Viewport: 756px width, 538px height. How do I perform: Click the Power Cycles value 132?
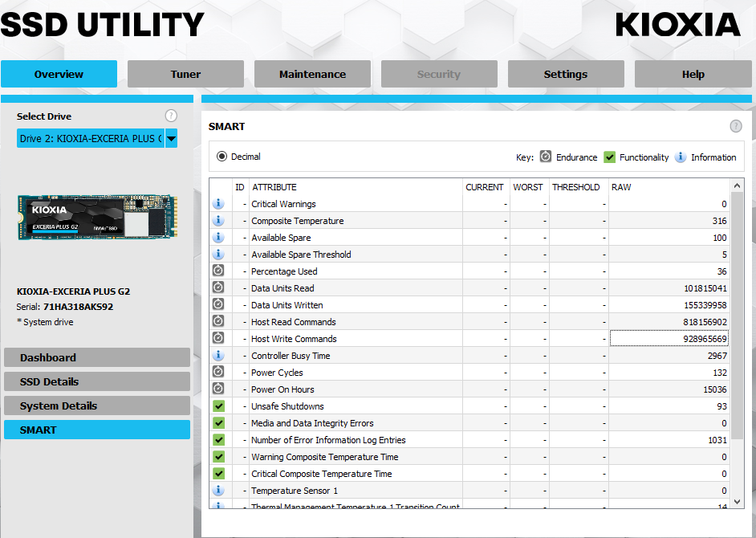pos(719,373)
